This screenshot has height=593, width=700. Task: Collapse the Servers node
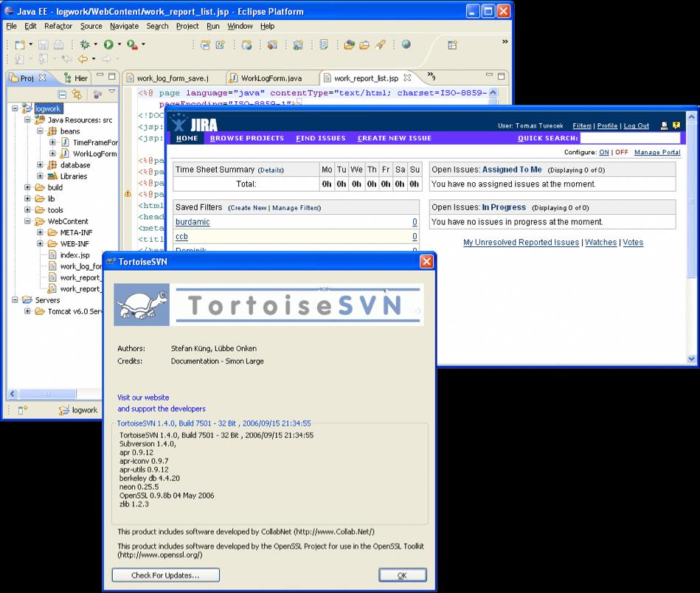15,300
